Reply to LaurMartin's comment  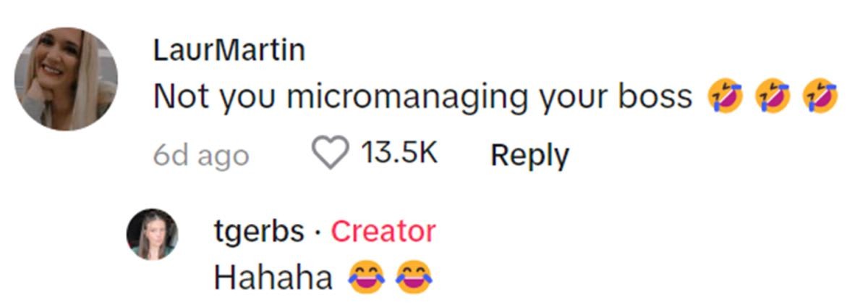[529, 154]
